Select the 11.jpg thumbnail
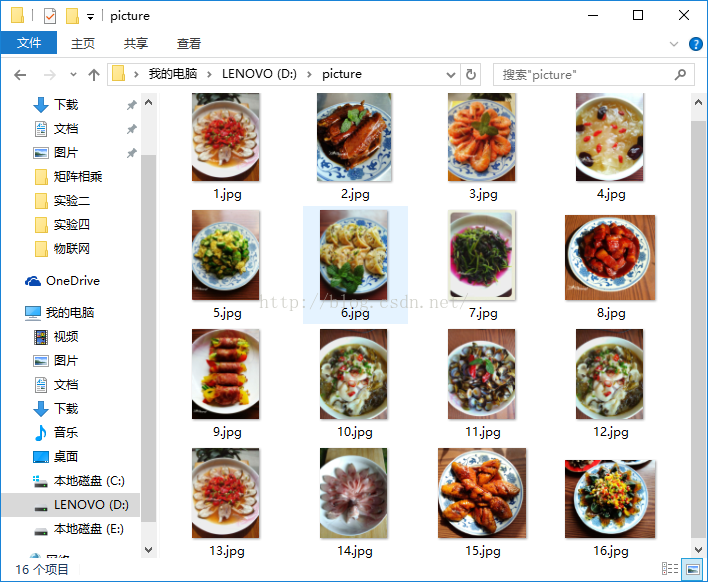The width and height of the screenshot is (708, 582). [x=482, y=374]
